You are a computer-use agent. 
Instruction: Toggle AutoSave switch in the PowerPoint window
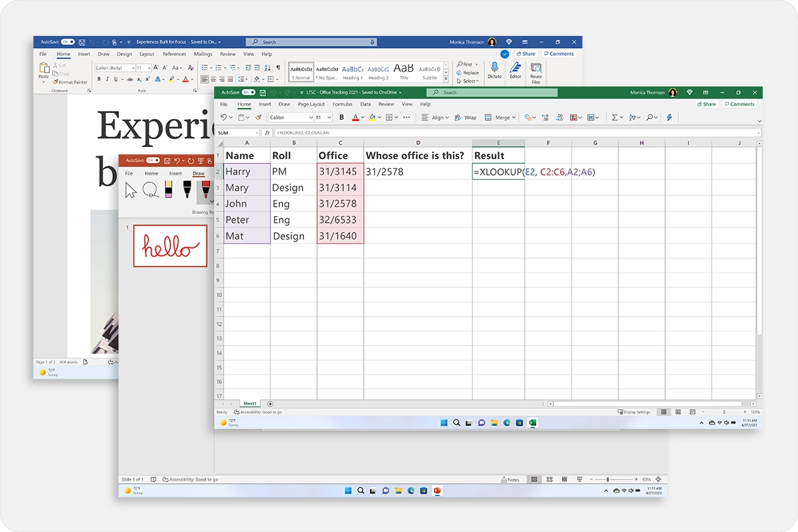(x=153, y=160)
